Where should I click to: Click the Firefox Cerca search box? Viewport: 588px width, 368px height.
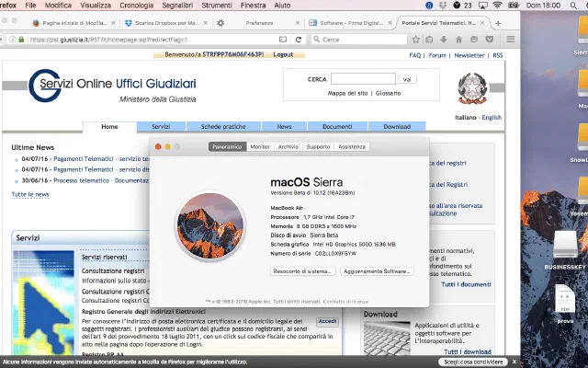point(359,40)
